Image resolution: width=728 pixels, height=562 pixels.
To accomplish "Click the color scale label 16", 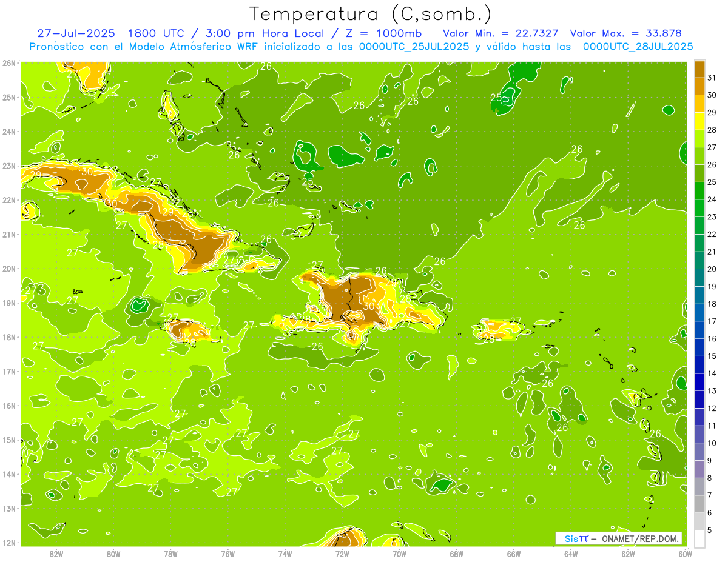I will click(x=712, y=338).
